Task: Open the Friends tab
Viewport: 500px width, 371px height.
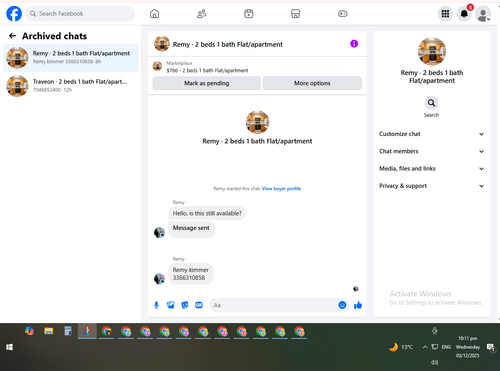Action: (x=201, y=14)
